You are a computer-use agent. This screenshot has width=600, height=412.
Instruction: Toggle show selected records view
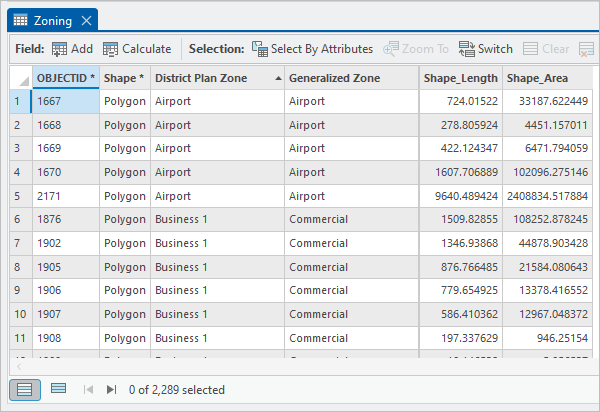(58, 390)
